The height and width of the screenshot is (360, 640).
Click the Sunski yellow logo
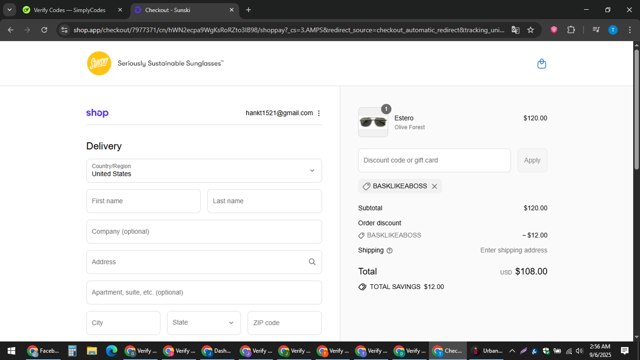point(99,63)
